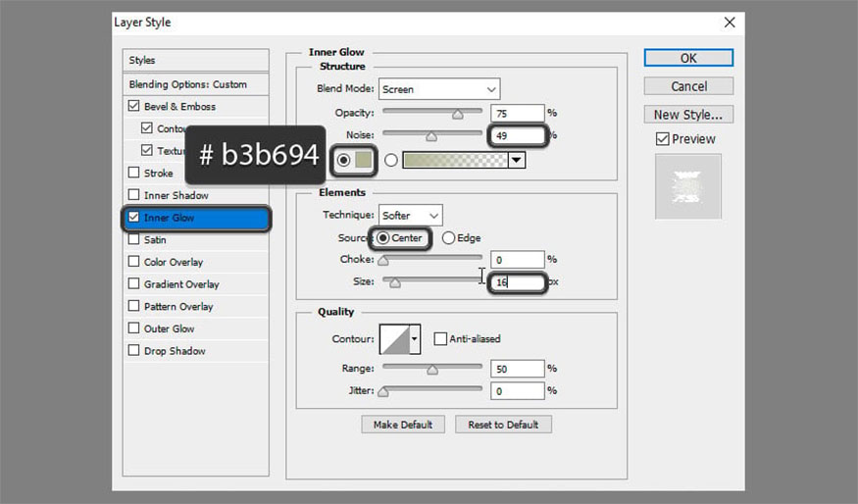Enable the Drop Shadow effect checkbox
Viewport: 858px width, 504px height.
[133, 351]
